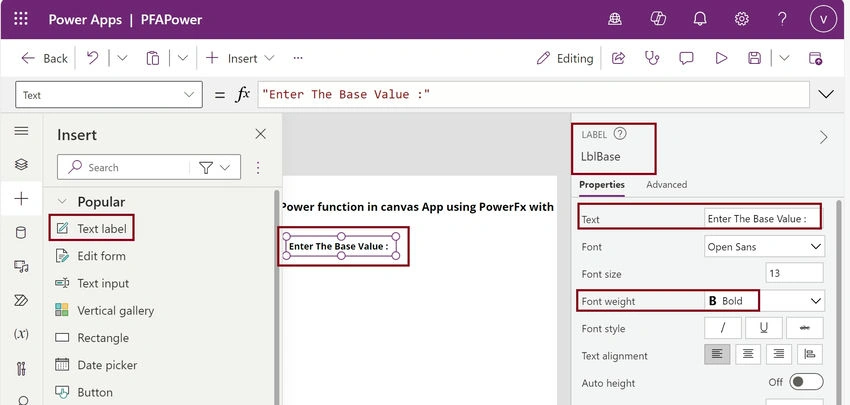850x405 pixels.
Task: Select the heading label on canvas
Action: pos(417,207)
